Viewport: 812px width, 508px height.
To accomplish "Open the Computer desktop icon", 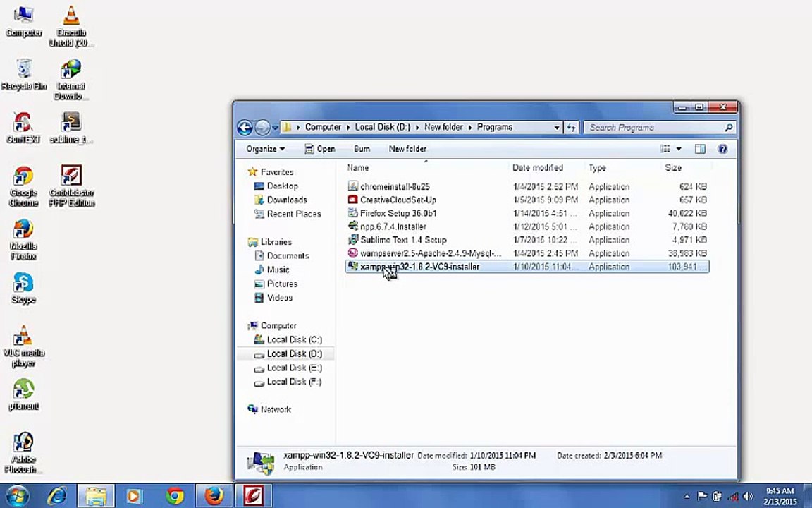I will click(23, 22).
